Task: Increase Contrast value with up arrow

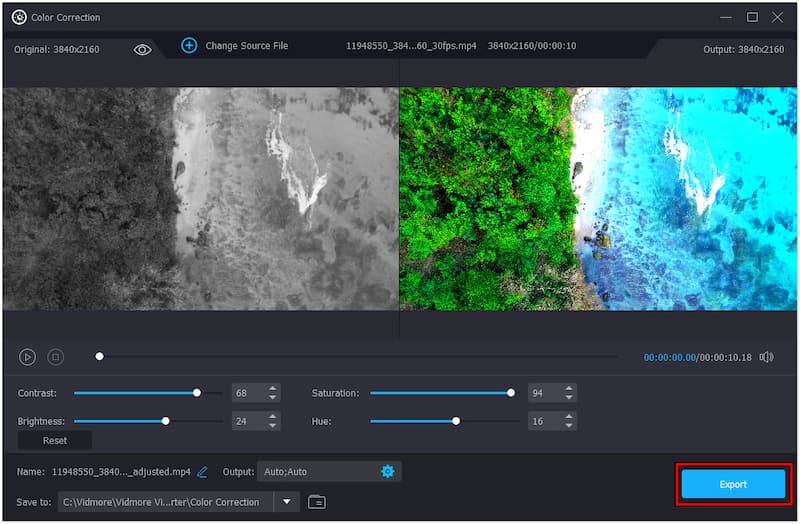Action: (273, 389)
